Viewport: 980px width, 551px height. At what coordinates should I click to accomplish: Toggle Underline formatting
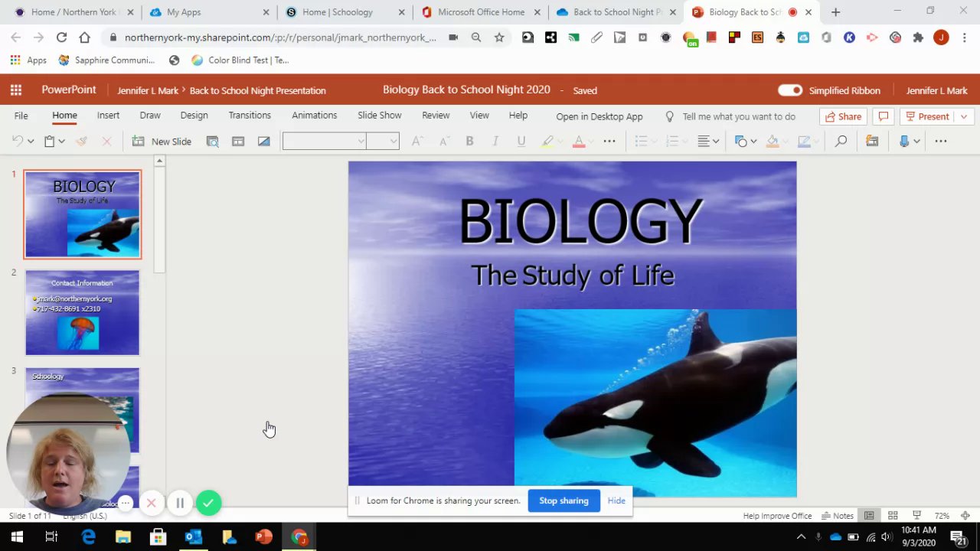(x=521, y=141)
